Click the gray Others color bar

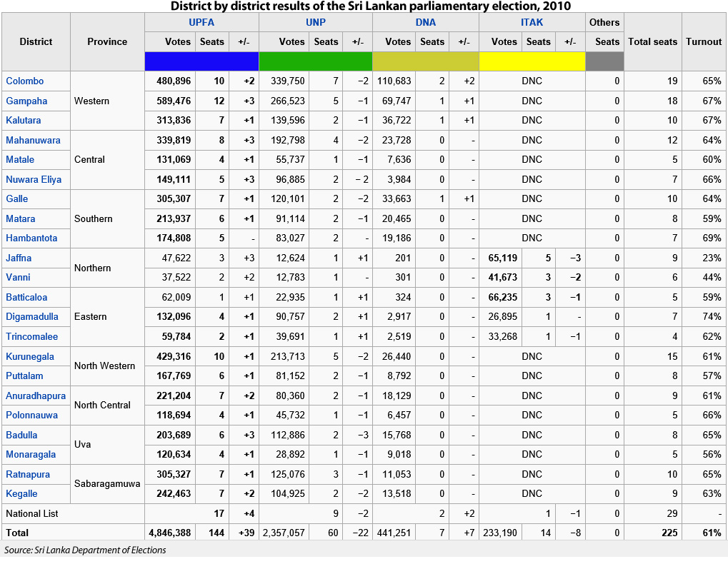pos(604,61)
